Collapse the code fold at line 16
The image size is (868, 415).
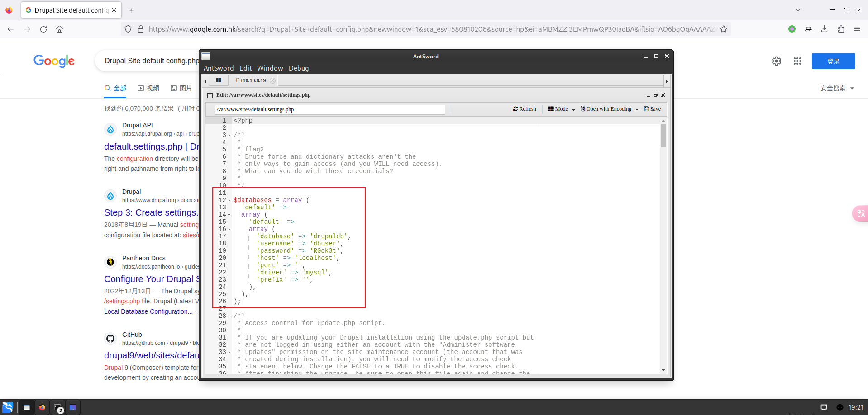[229, 229]
